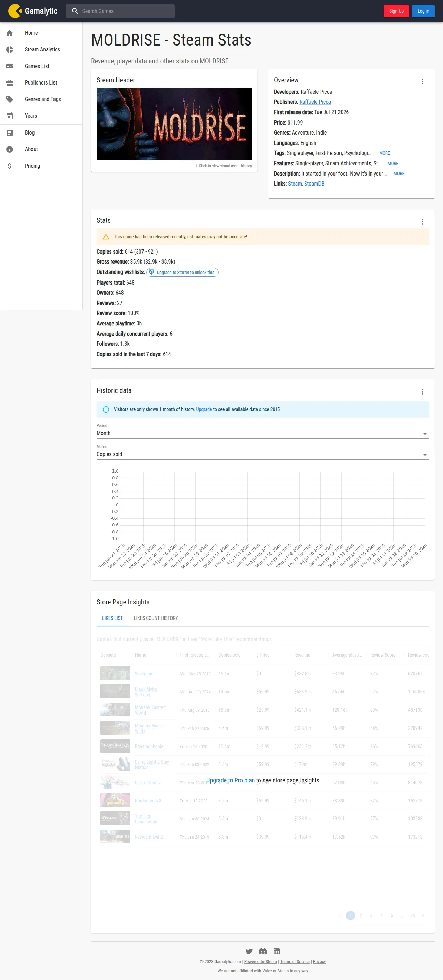The width and height of the screenshot is (443, 980).
Task: Click the Gamalytic brand name in header
Action: (41, 11)
